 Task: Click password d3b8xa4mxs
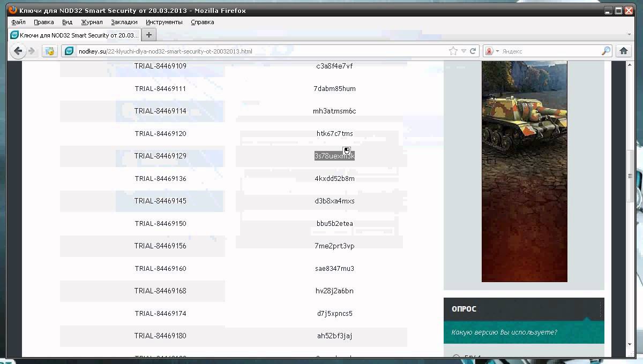click(x=334, y=201)
